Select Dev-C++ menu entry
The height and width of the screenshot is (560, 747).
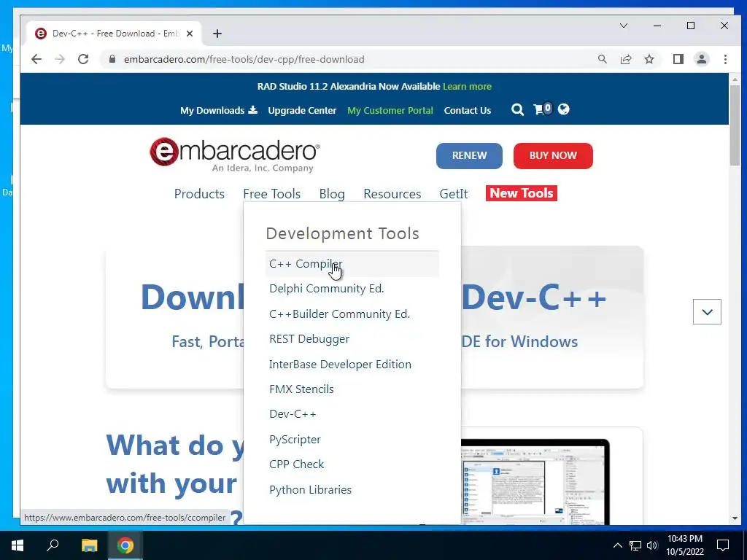(352, 414)
